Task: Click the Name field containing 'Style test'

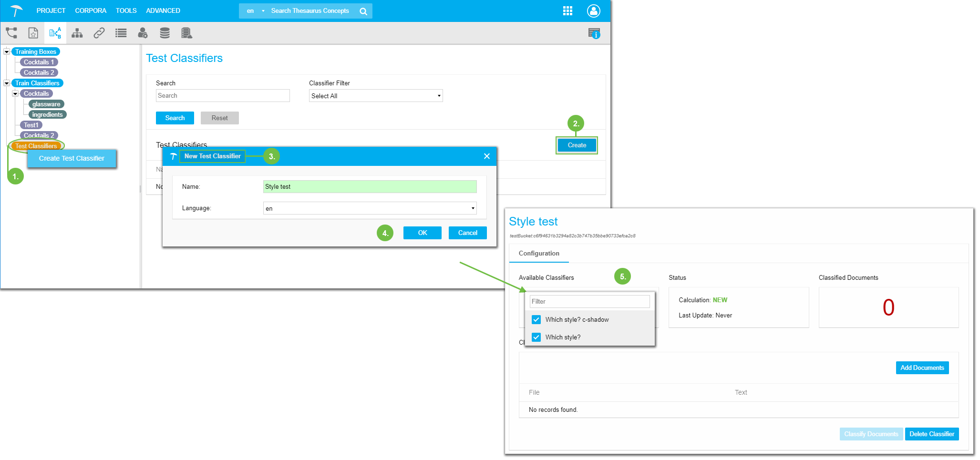Action: [x=370, y=187]
